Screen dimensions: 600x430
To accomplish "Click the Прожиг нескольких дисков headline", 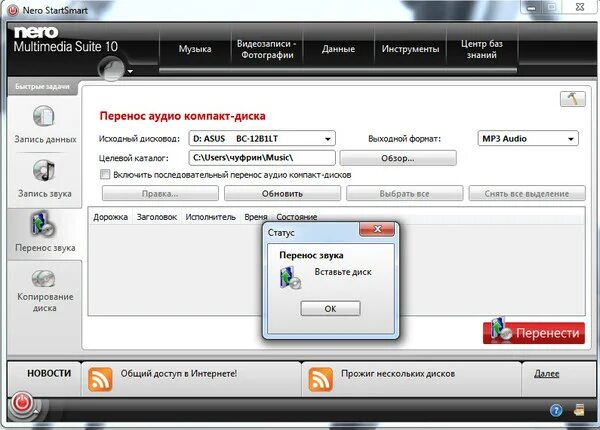I will (398, 373).
